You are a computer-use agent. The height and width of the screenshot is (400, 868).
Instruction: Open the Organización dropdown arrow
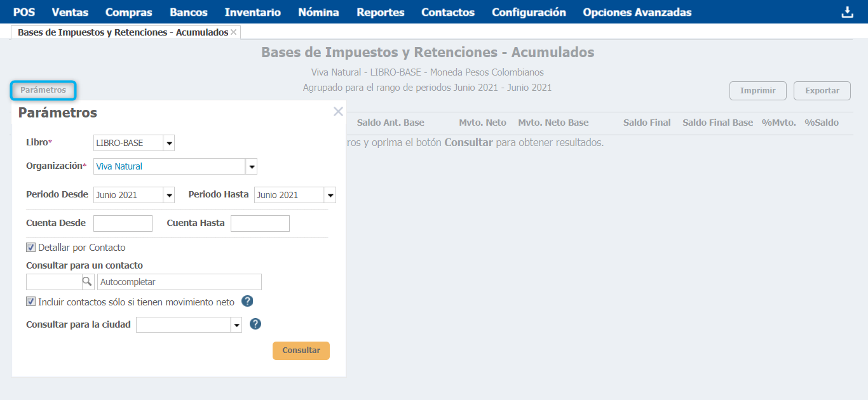(252, 166)
